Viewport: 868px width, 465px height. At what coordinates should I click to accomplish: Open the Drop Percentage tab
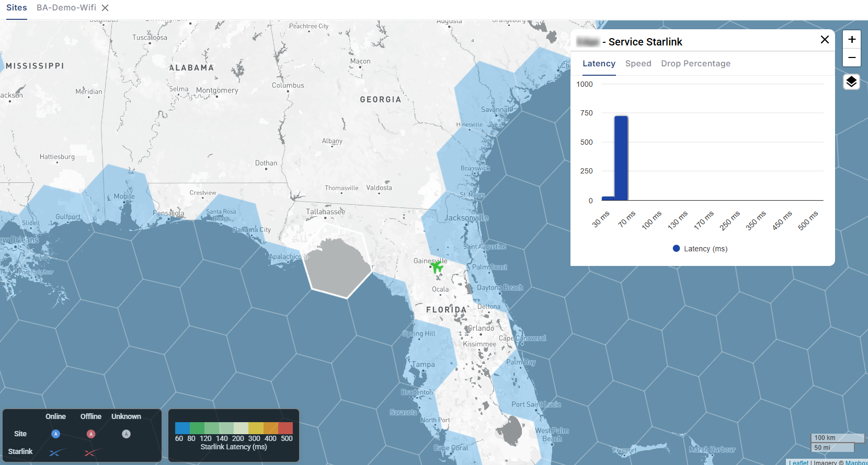695,63
